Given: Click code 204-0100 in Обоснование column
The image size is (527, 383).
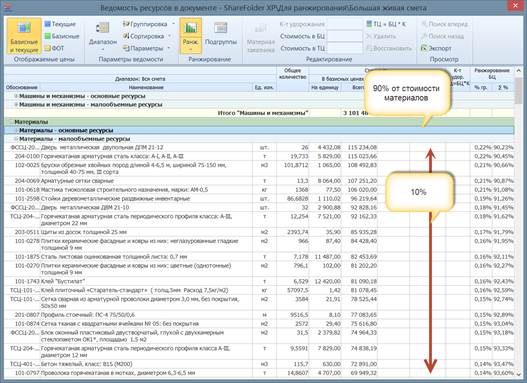Looking at the screenshot, I should pyautogui.click(x=27, y=156).
